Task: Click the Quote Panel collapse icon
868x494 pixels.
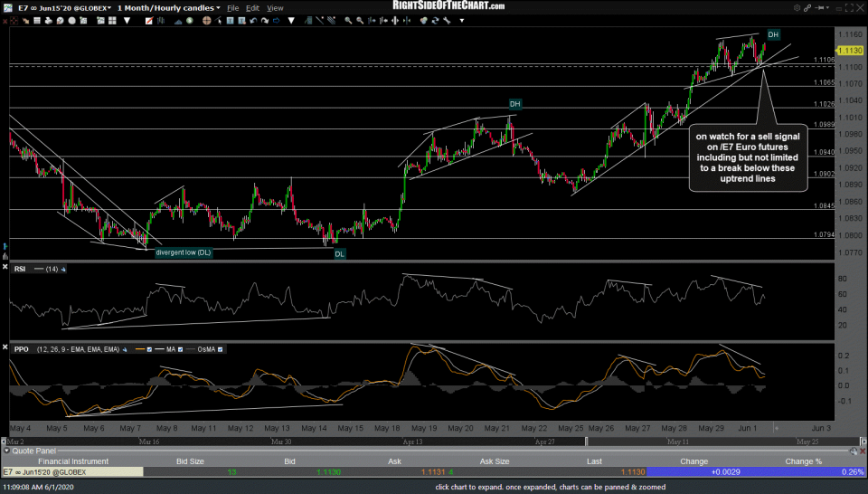Action: tap(7, 450)
